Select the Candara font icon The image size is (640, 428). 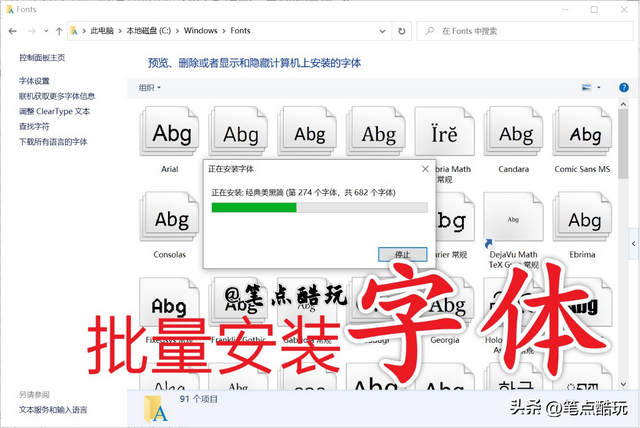click(513, 131)
